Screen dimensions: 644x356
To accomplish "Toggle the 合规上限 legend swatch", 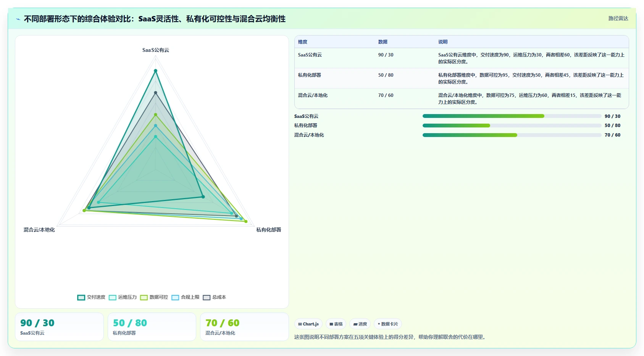I will 175,298.
